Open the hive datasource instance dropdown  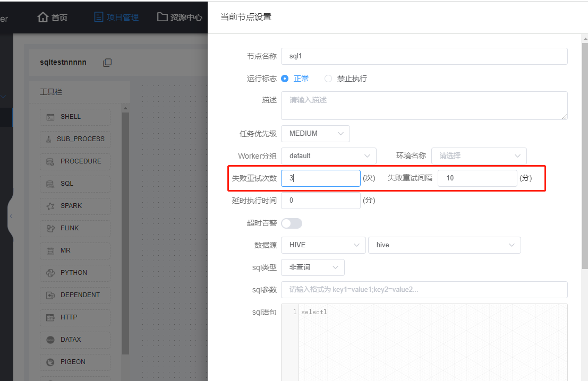pyautogui.click(x=445, y=245)
